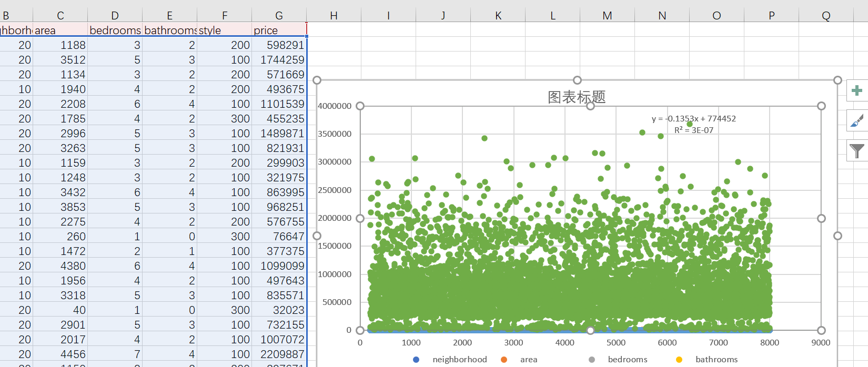This screenshot has width=868, height=367.
Task: Select column C header
Action: (60, 15)
